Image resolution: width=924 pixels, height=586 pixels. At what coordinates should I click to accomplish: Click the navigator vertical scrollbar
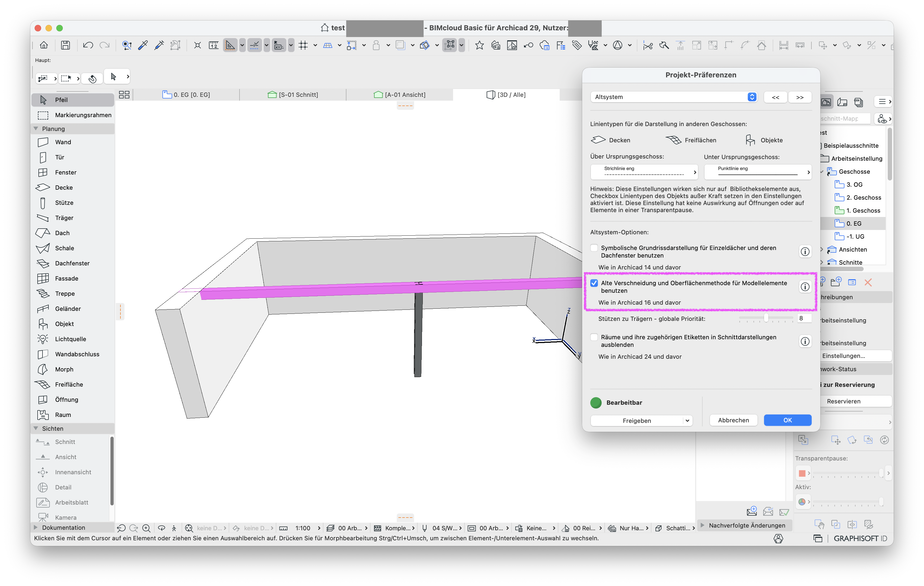(890, 154)
